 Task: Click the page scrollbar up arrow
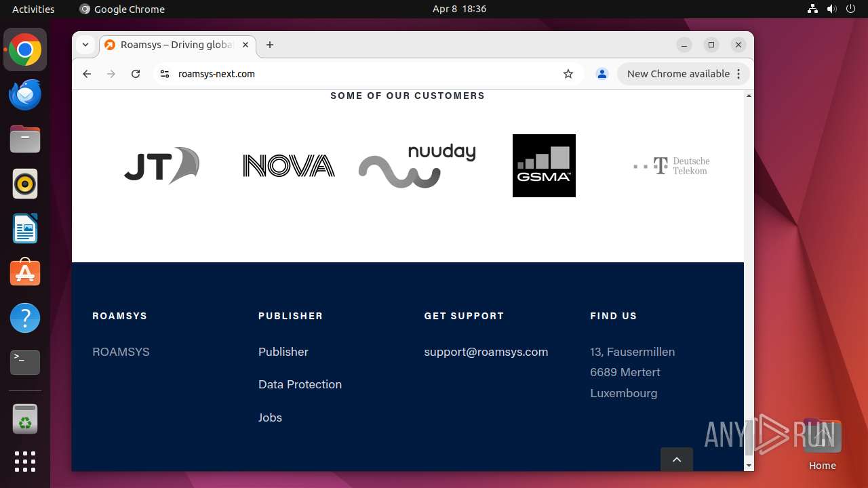tap(749, 96)
